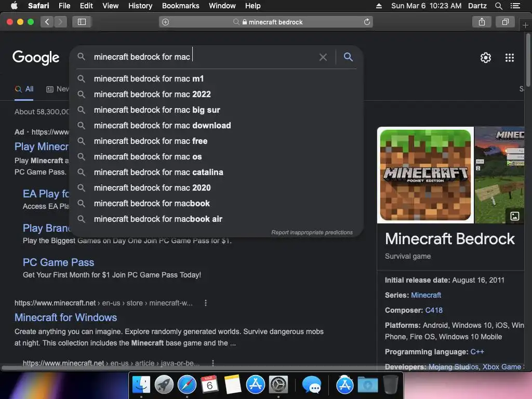Open the C418 composer link
Screen dimensions: 532x399
click(434, 310)
